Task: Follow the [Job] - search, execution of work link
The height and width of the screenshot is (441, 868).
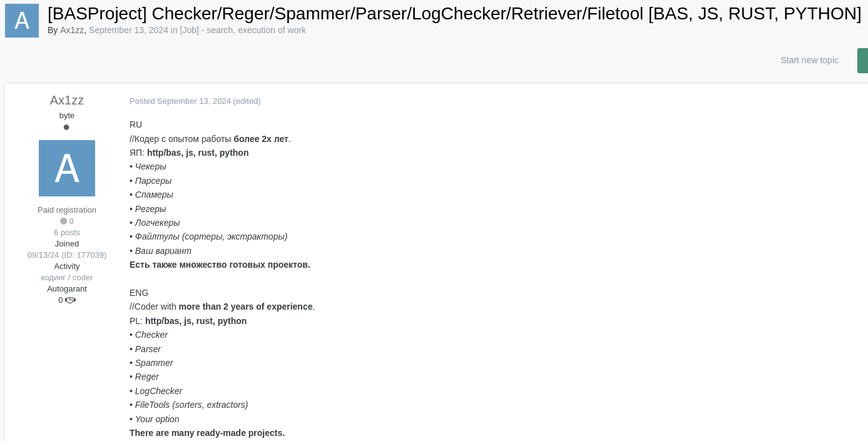Action: coord(243,30)
